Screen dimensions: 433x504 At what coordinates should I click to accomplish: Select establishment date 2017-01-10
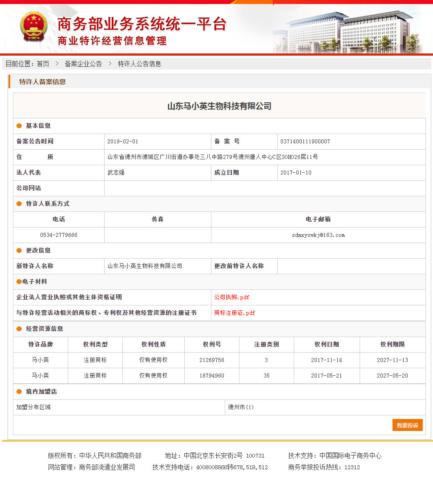(296, 173)
